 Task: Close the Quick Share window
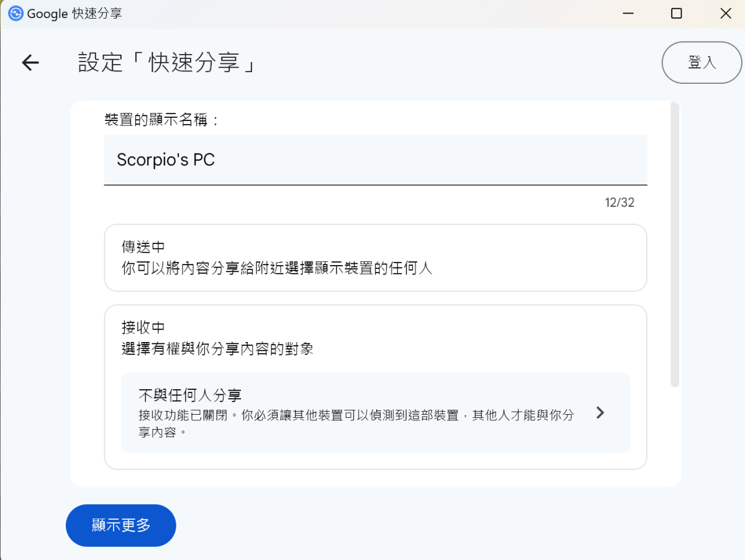click(x=725, y=14)
